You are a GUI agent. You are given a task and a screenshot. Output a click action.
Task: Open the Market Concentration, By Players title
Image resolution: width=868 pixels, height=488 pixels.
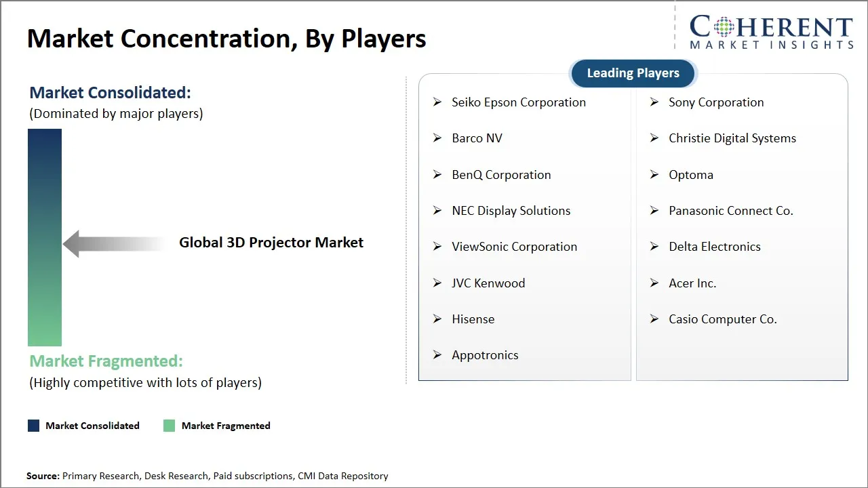click(x=227, y=38)
